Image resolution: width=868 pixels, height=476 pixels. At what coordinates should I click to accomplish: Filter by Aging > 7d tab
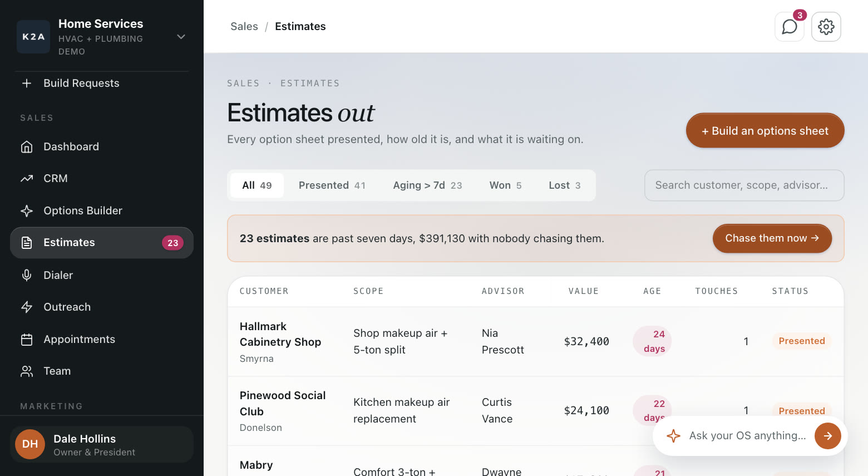point(427,185)
